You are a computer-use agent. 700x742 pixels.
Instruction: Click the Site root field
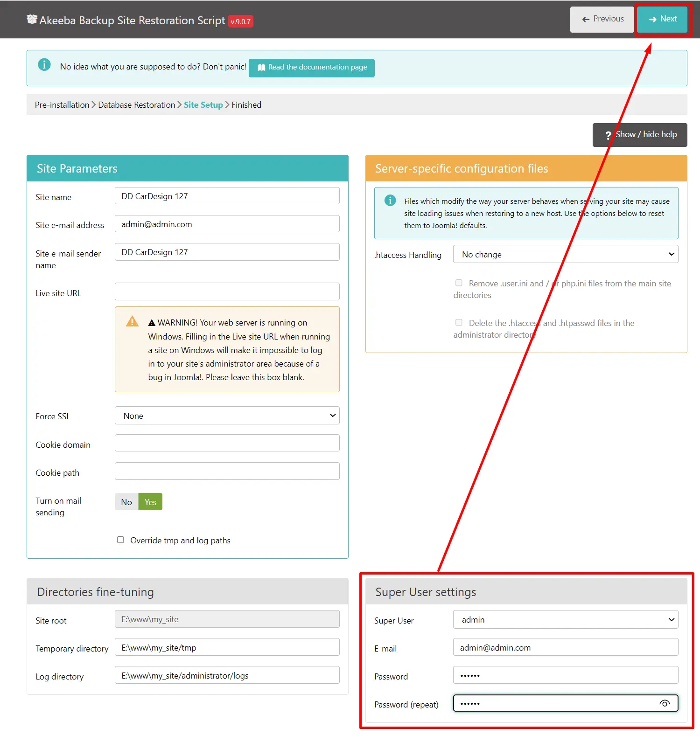pyautogui.click(x=227, y=619)
